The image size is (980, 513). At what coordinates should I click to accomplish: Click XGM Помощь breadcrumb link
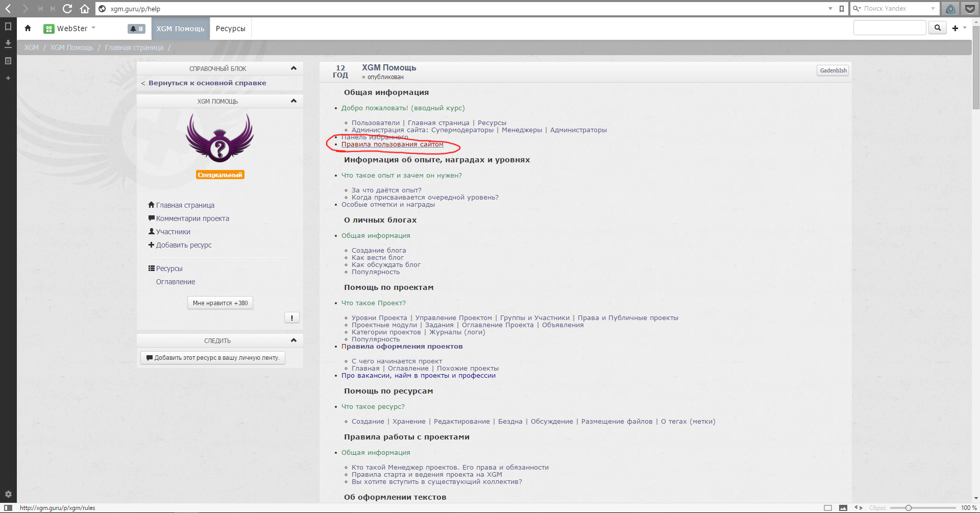(x=72, y=47)
